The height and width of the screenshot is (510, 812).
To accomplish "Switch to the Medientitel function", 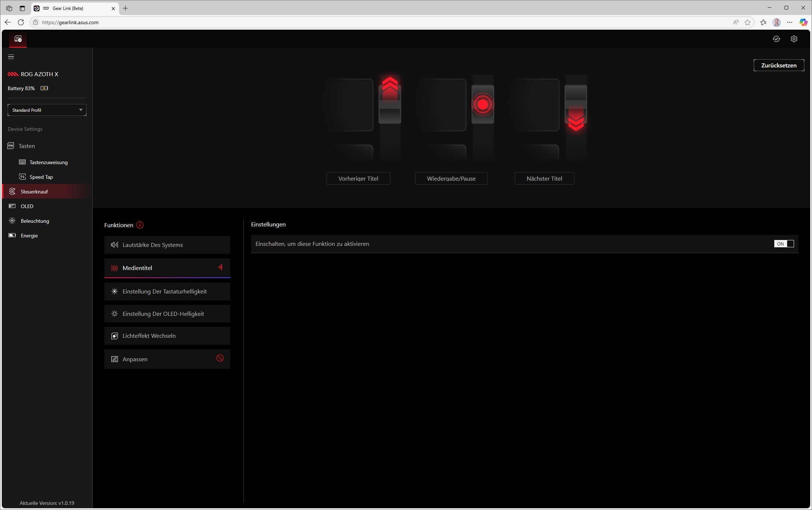I will coord(167,268).
